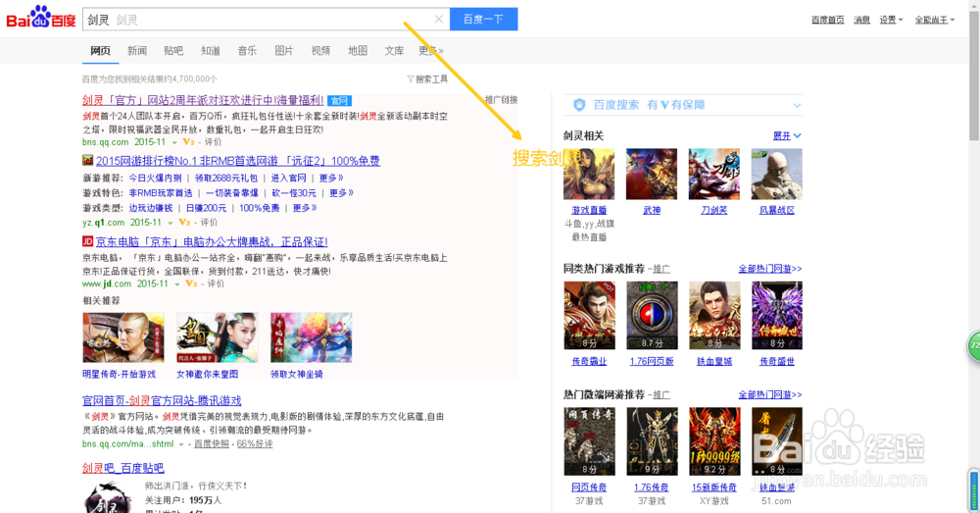Open 领取女神坐骑 thumbnail

pyautogui.click(x=312, y=337)
